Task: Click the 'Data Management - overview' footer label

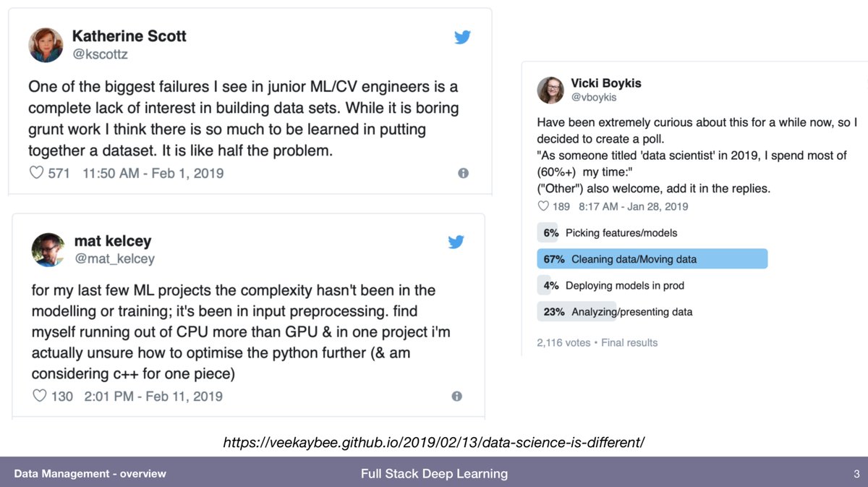Action: click(90, 474)
